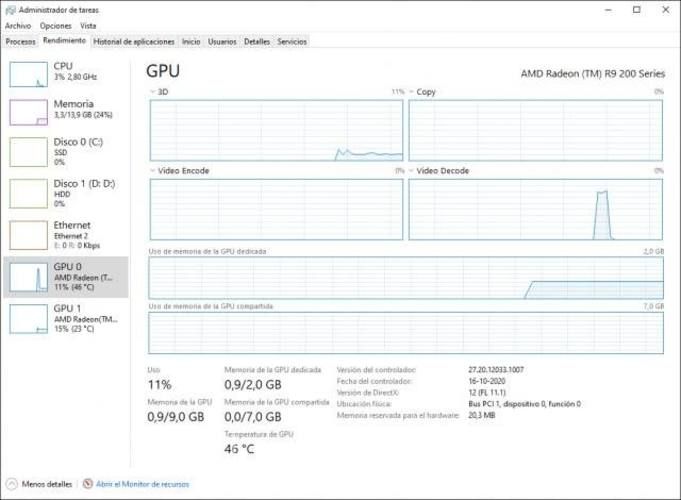Click the AMD Radeon (TM) R9 200 Series label
Screen dimensions: 681x500
pos(593,74)
